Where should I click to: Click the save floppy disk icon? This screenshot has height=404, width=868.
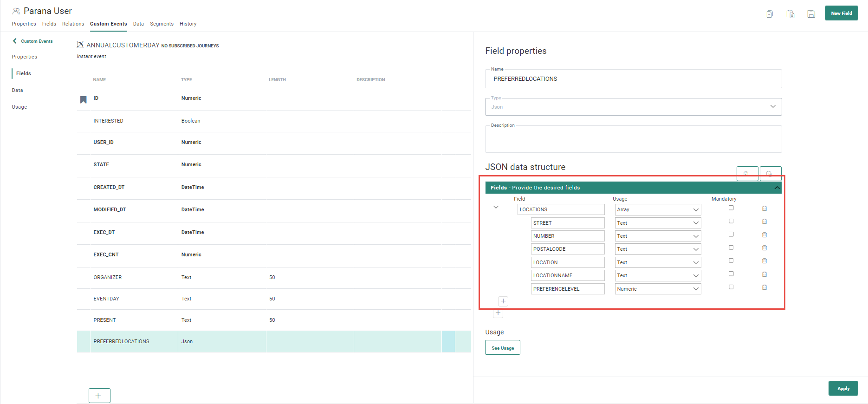[x=811, y=14]
